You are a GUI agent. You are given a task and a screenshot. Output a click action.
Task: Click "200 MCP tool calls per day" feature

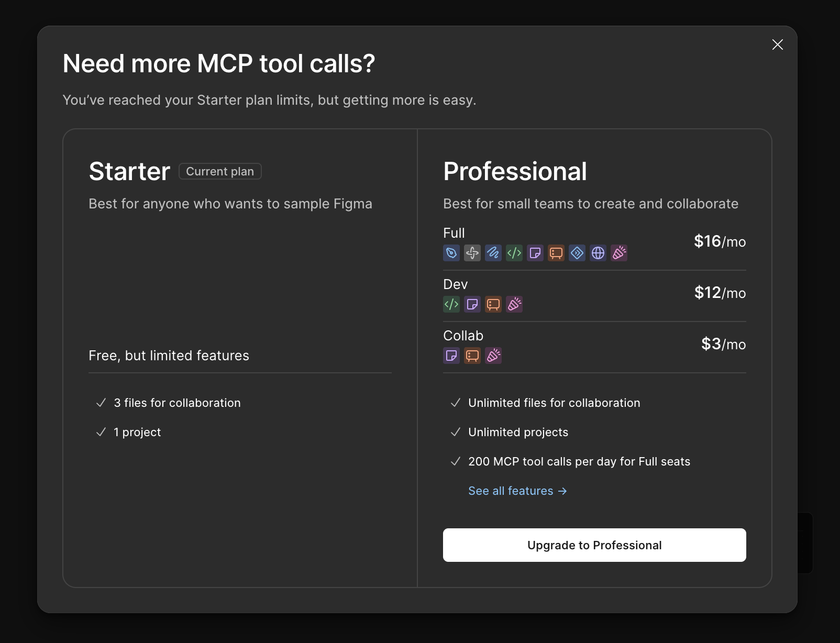[579, 461]
